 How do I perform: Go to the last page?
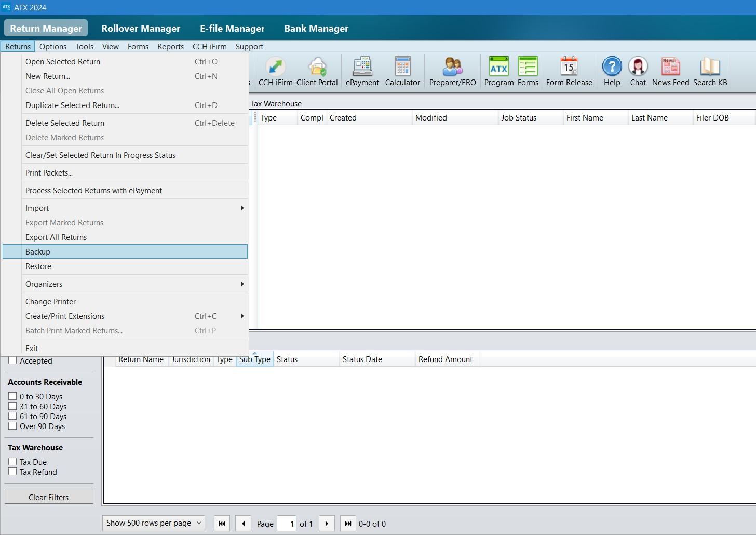coord(348,523)
